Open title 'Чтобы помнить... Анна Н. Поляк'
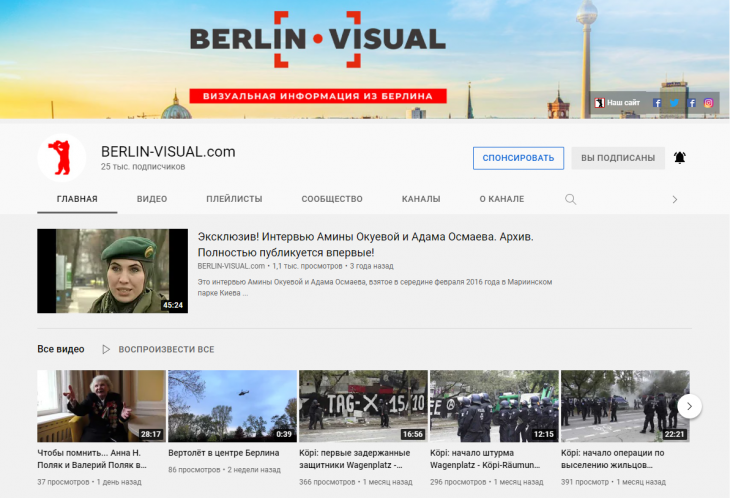Image resolution: width=730 pixels, height=498 pixels. [x=92, y=459]
